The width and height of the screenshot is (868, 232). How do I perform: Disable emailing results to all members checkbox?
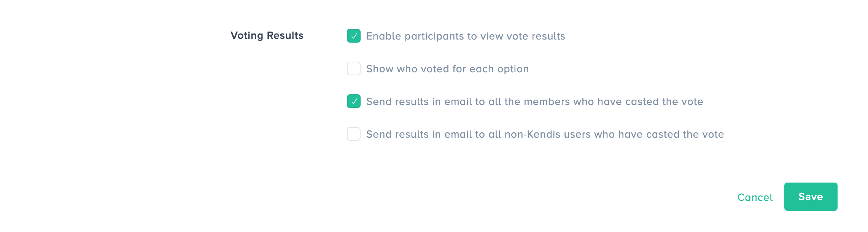tap(354, 102)
